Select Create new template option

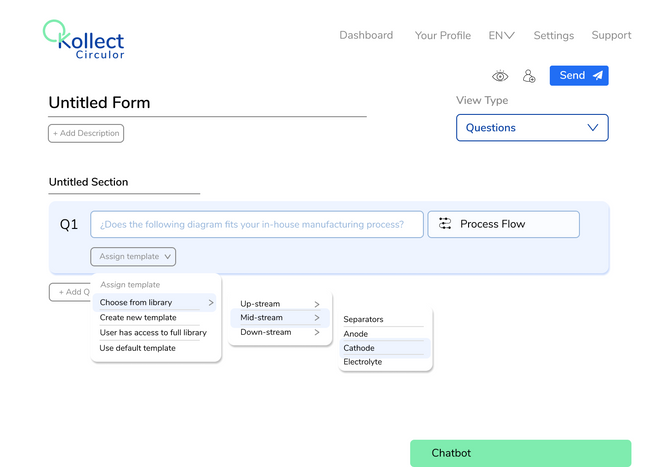tap(138, 317)
